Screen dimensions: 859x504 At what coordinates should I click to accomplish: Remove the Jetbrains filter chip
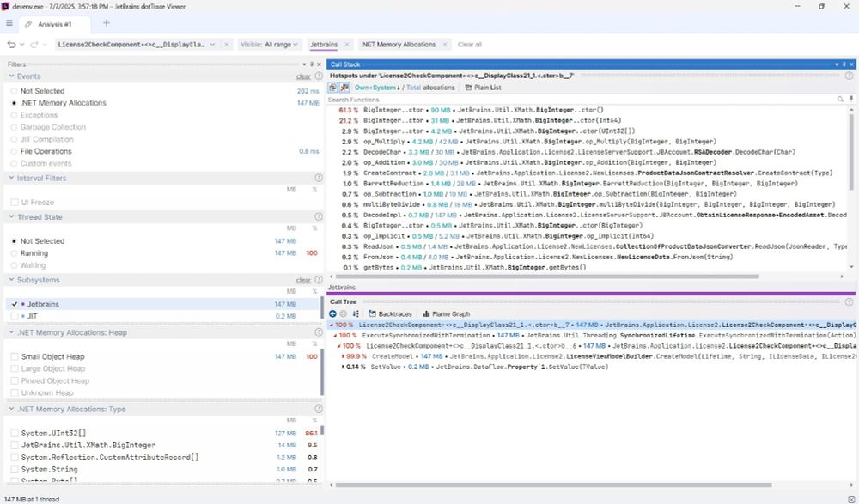coord(346,45)
